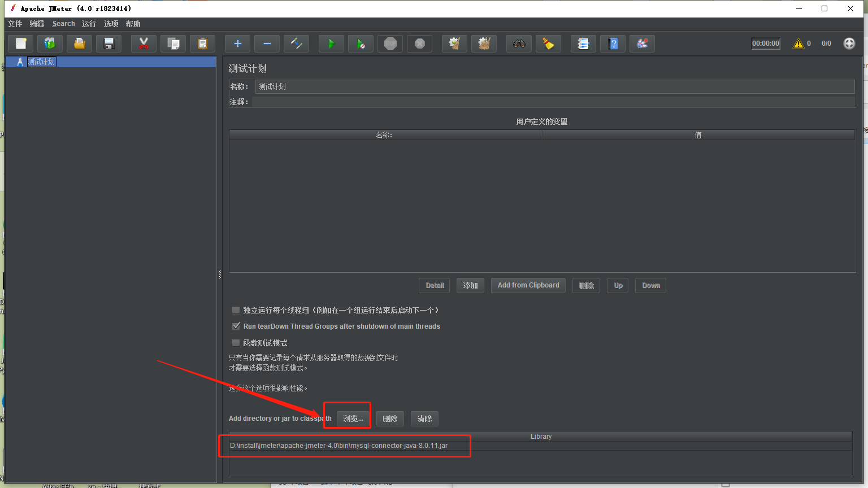Screen dimensions: 868x488
Task: Click the What's this node icon
Action: click(x=643, y=43)
